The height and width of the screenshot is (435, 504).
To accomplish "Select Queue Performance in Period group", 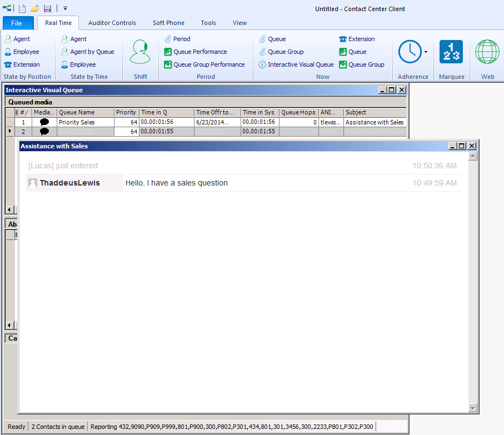I will point(196,52).
